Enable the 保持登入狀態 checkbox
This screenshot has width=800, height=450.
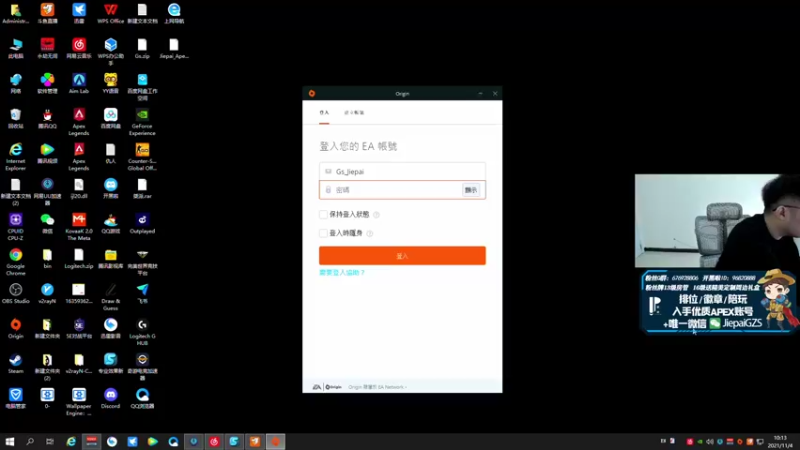pyautogui.click(x=323, y=214)
